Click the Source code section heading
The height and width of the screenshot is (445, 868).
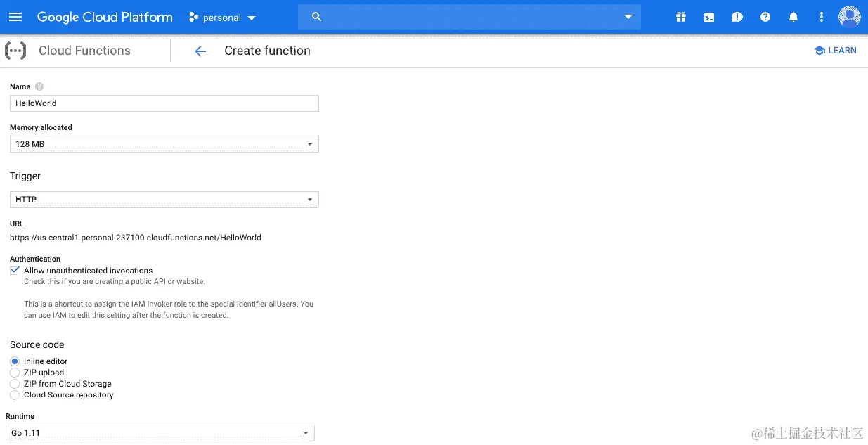(37, 344)
